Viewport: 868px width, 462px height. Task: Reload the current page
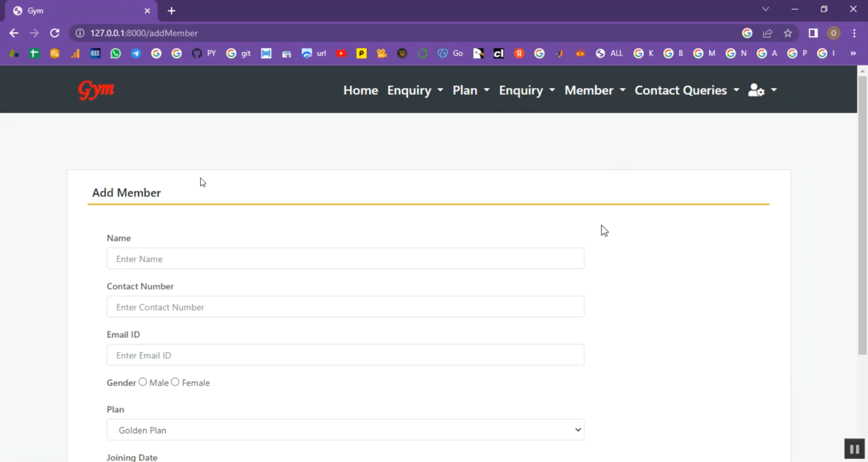[x=54, y=34]
